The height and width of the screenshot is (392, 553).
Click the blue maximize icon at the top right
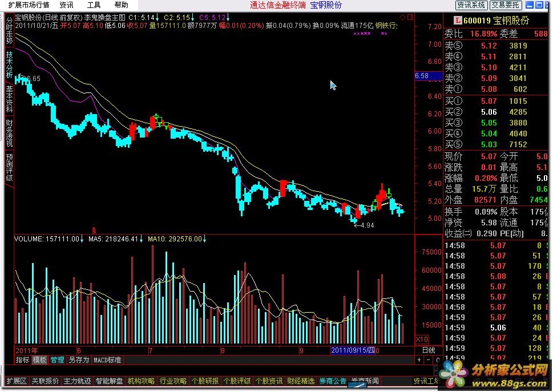point(539,5)
